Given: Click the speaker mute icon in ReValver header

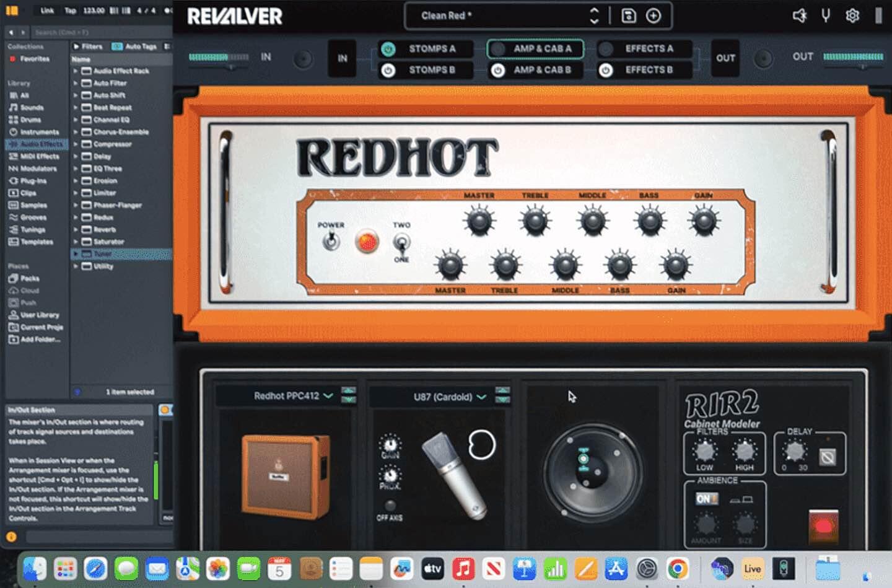Looking at the screenshot, I should [800, 15].
